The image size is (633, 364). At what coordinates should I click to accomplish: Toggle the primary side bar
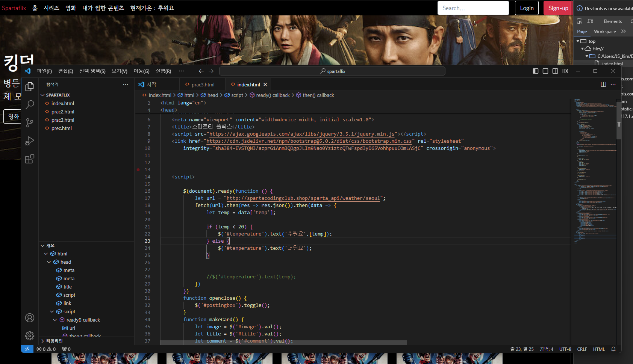click(x=536, y=71)
